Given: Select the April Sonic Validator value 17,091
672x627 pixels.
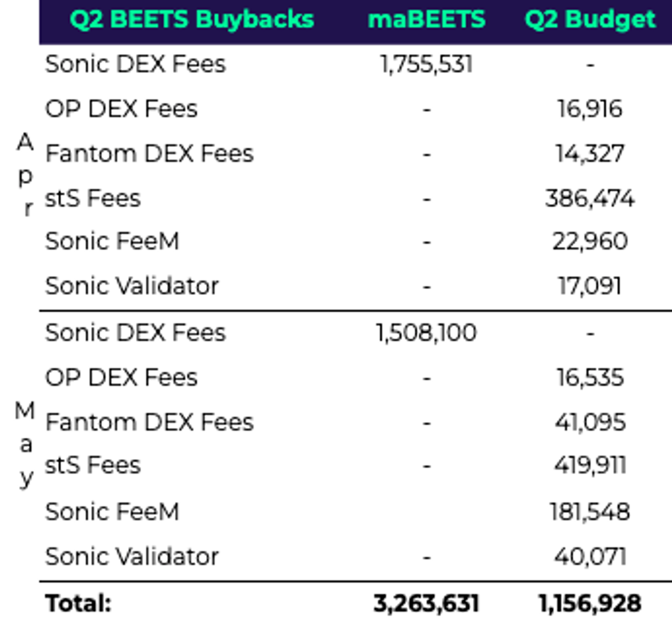Looking at the screenshot, I should (590, 286).
